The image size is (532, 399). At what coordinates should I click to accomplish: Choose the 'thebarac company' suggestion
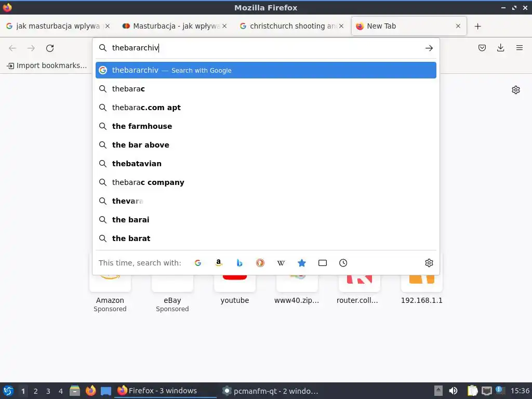266,182
